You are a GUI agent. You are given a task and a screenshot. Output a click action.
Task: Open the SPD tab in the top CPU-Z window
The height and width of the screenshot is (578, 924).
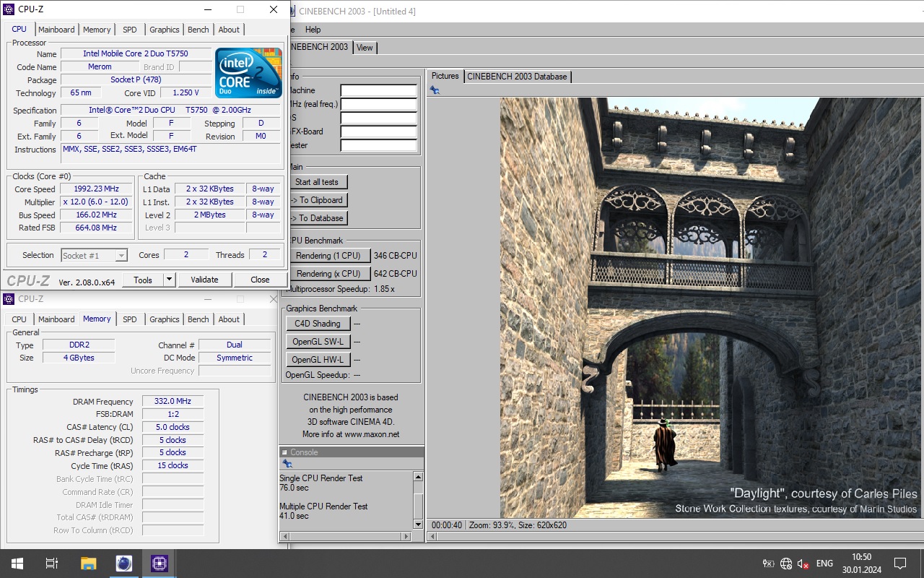click(129, 30)
